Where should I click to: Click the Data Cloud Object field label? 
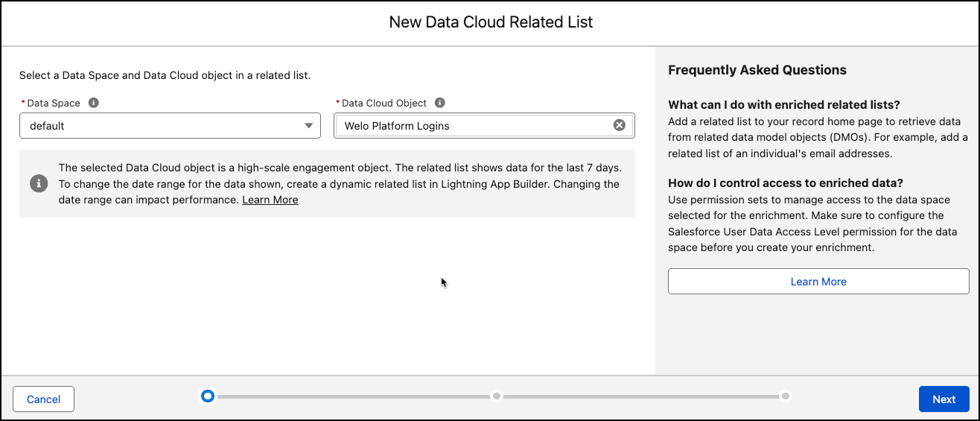click(x=384, y=104)
